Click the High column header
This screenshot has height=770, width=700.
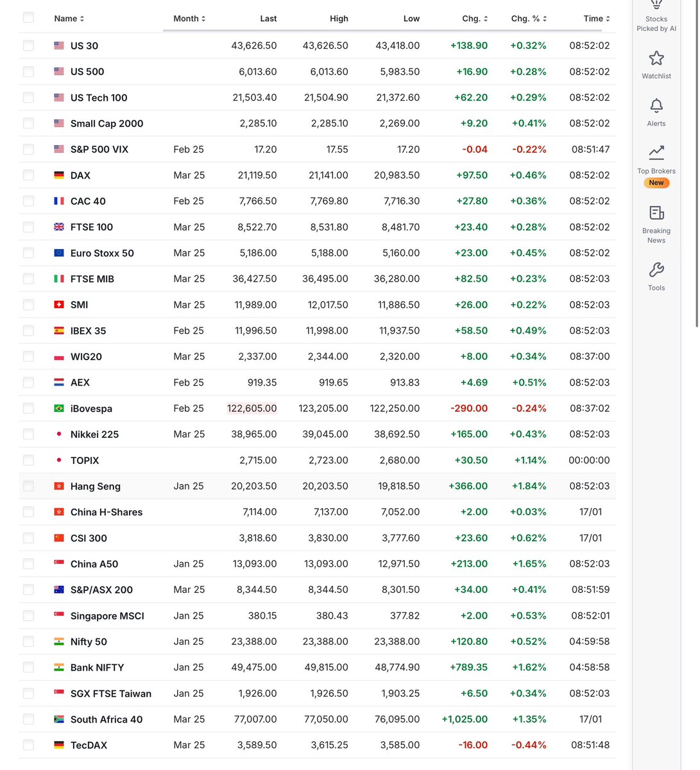[x=339, y=19]
